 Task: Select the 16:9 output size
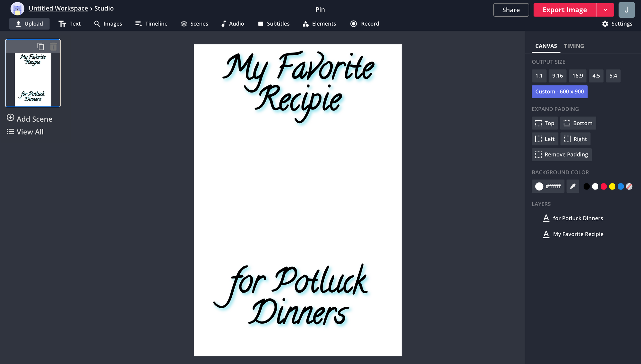(x=578, y=76)
